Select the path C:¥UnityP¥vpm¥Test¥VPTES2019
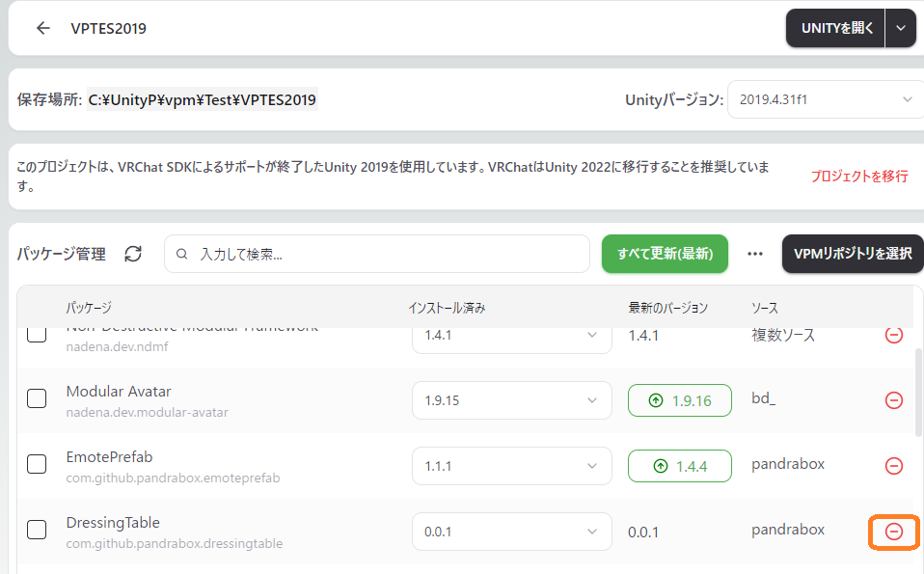924x574 pixels. [203, 100]
